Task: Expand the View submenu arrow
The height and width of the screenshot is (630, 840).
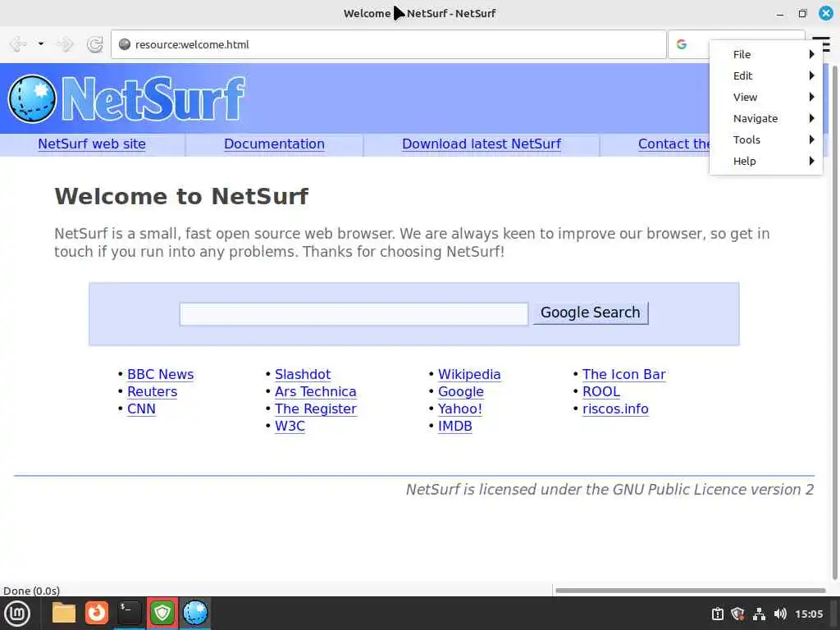Action: pyautogui.click(x=811, y=97)
